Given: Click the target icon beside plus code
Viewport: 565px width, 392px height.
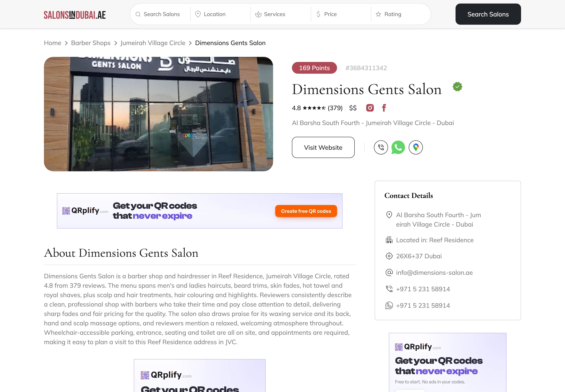Looking at the screenshot, I should (x=389, y=256).
